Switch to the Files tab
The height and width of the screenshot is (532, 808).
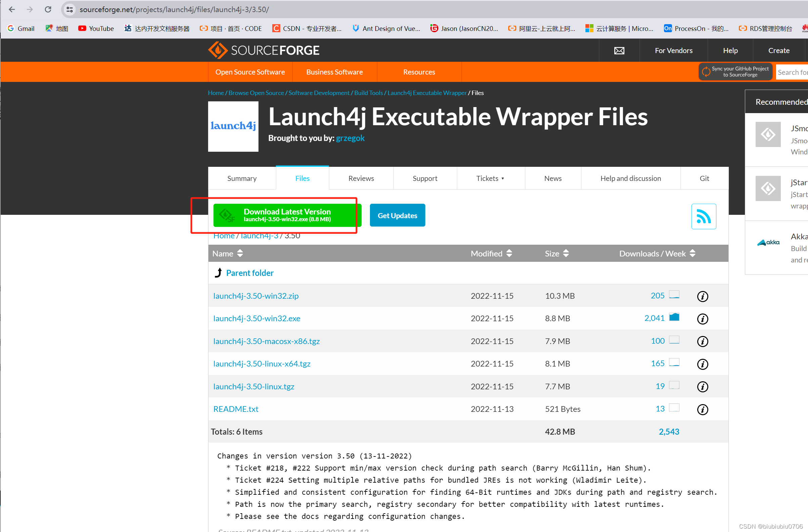pos(302,178)
